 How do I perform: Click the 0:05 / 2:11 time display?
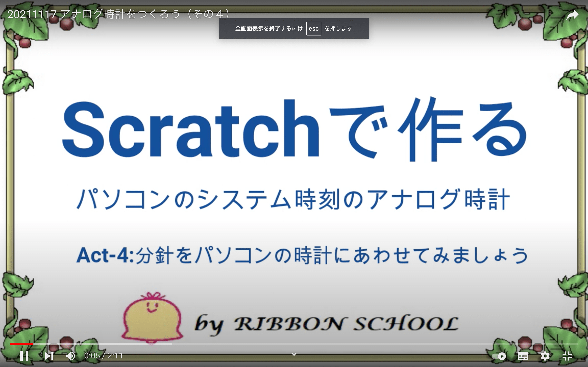click(103, 356)
